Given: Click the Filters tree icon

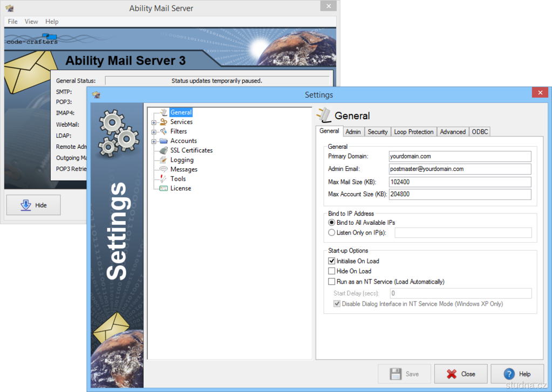Looking at the screenshot, I should pyautogui.click(x=163, y=131).
